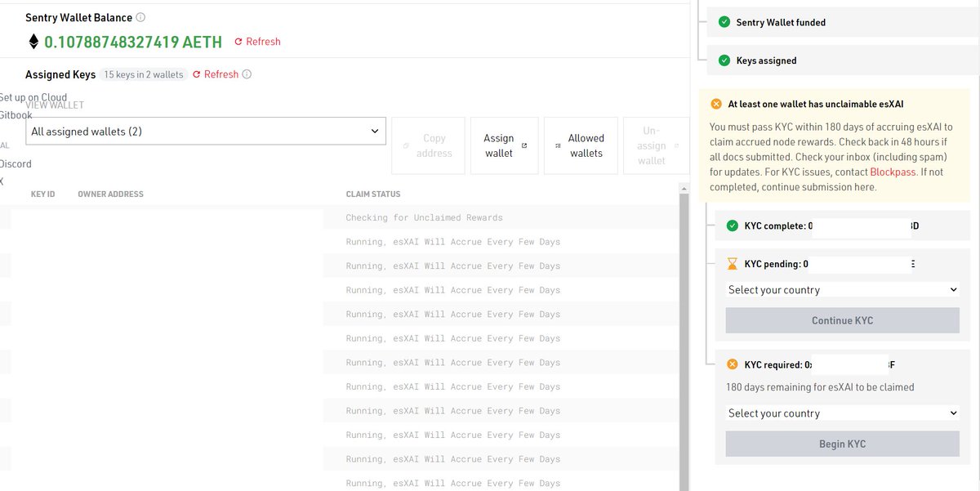Click external link icon in Assign wallet
The width and height of the screenshot is (980, 491).
click(x=524, y=145)
